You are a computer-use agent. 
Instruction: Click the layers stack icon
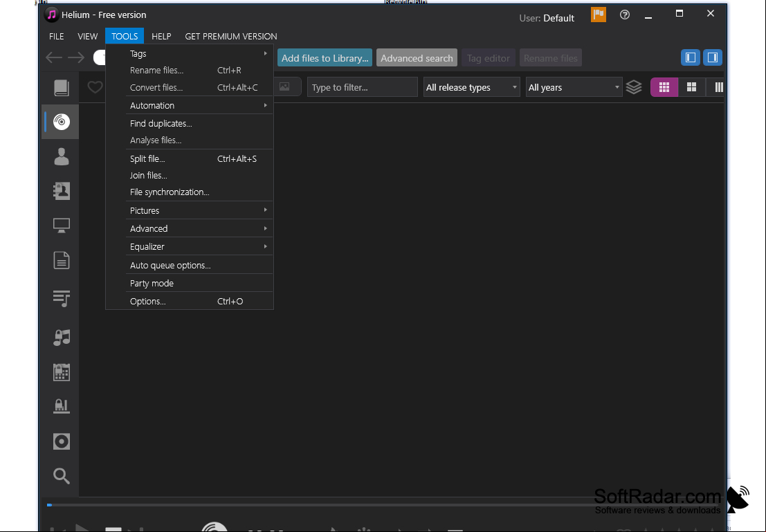[634, 87]
